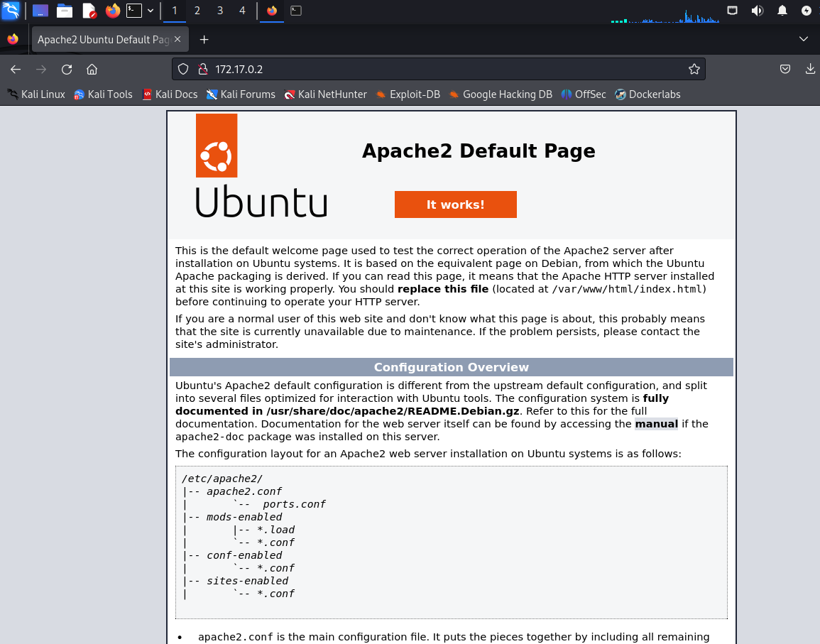Open the terminal emulator launcher
Viewport: 820px width, 644px height.
tap(134, 11)
